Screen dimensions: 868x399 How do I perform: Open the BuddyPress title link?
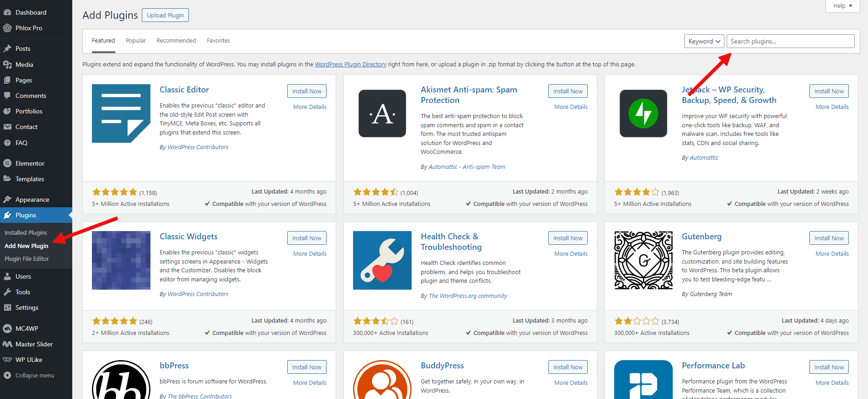(x=442, y=366)
